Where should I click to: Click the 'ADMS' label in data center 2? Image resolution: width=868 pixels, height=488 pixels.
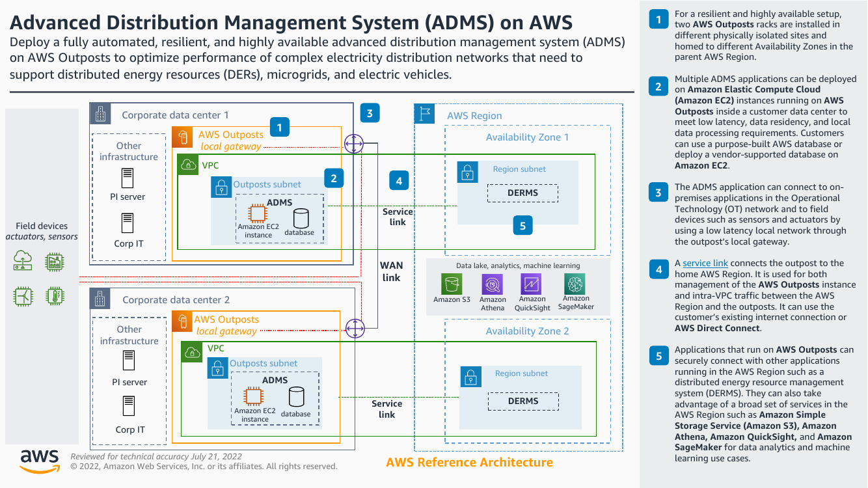click(x=275, y=380)
